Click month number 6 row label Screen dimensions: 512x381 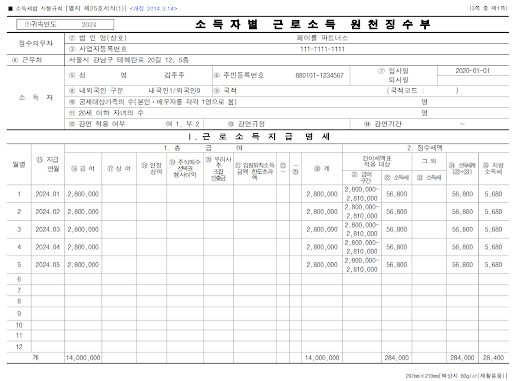tap(19, 279)
